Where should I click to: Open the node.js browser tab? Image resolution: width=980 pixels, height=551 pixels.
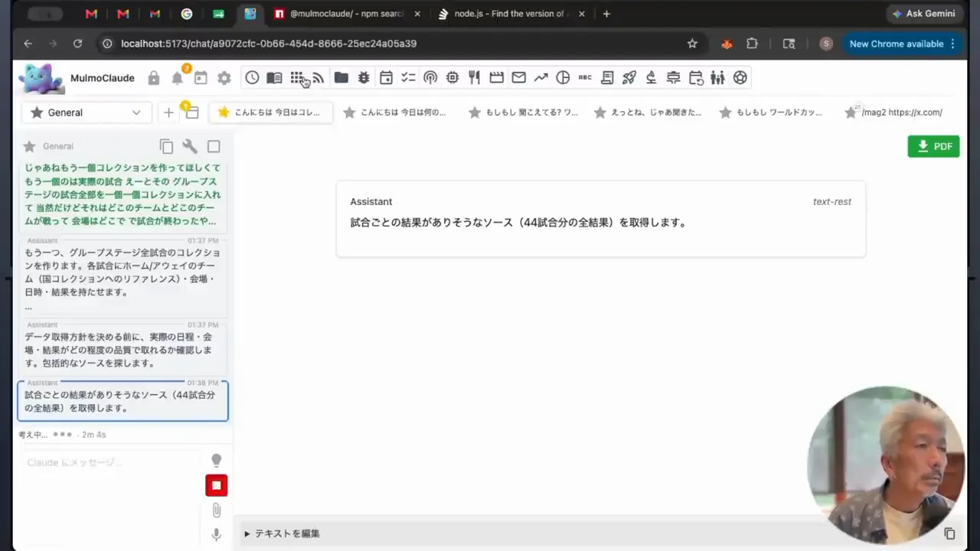pos(511,14)
